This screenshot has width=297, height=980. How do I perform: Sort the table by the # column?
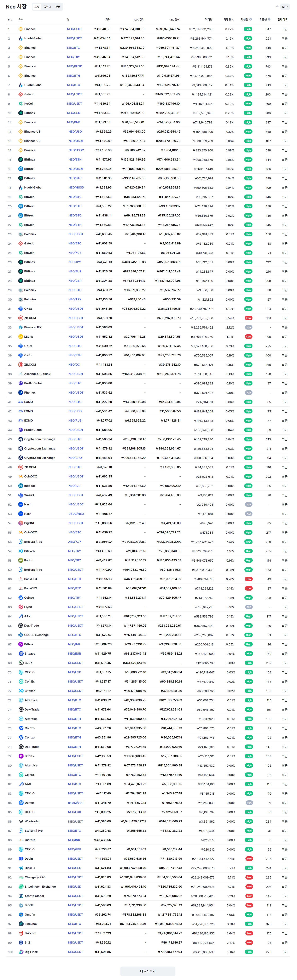10,19
